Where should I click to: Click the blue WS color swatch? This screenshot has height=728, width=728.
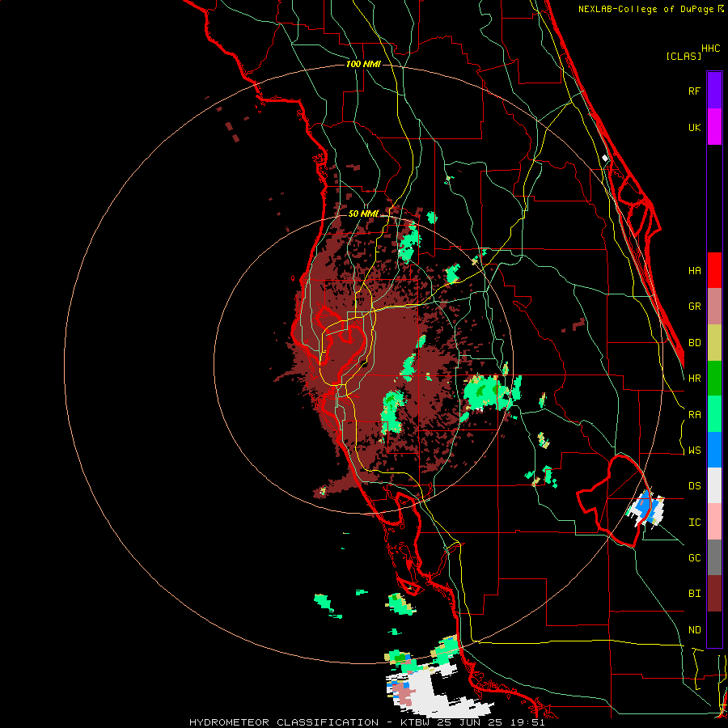pyautogui.click(x=714, y=450)
